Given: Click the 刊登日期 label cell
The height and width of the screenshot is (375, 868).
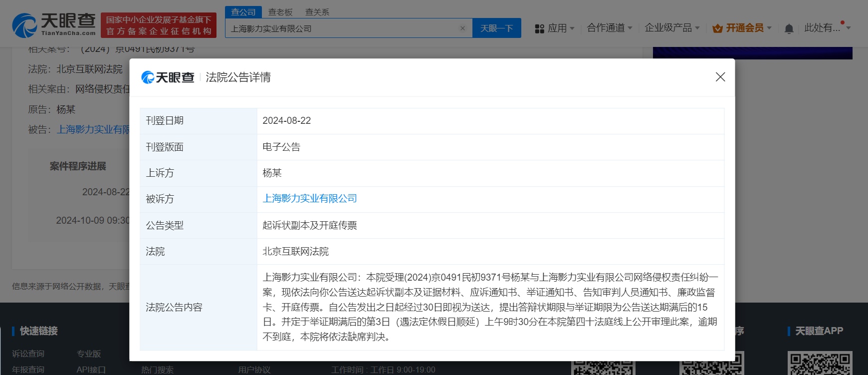Looking at the screenshot, I should pyautogui.click(x=199, y=121).
